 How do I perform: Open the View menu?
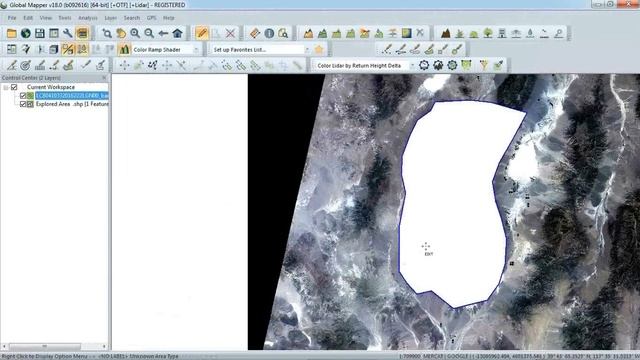pos(46,18)
